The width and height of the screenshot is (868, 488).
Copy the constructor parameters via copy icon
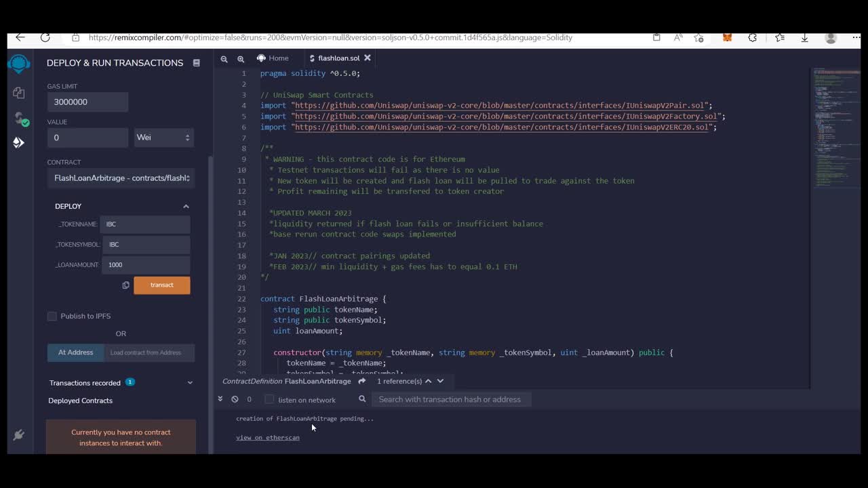coord(126,285)
